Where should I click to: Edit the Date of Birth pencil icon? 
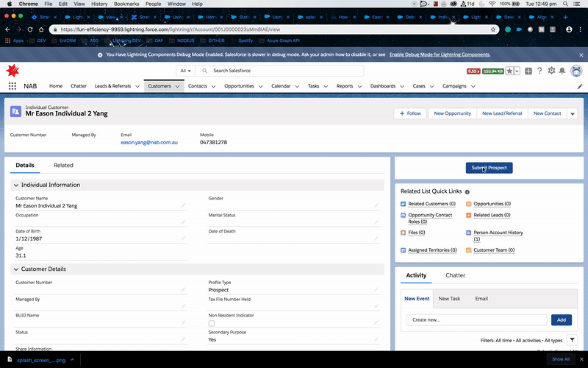(x=183, y=238)
